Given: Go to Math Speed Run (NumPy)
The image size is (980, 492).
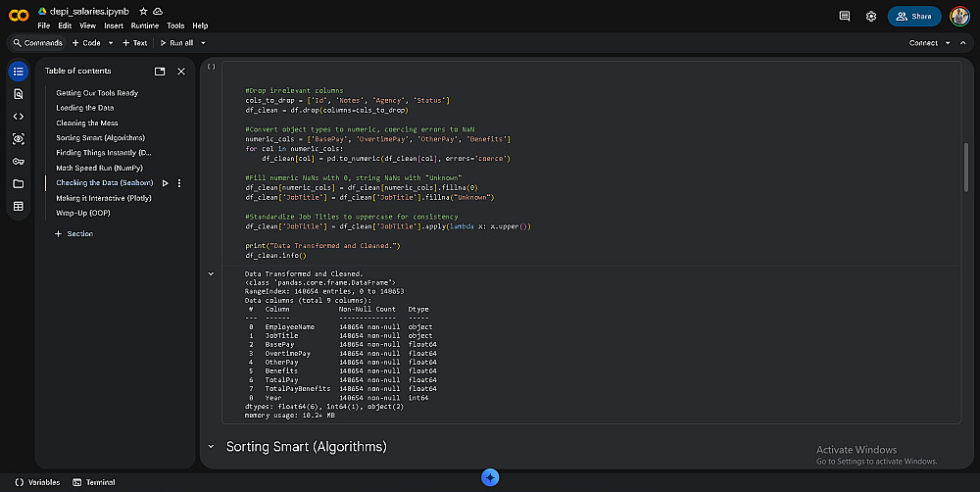Looking at the screenshot, I should (99, 169).
